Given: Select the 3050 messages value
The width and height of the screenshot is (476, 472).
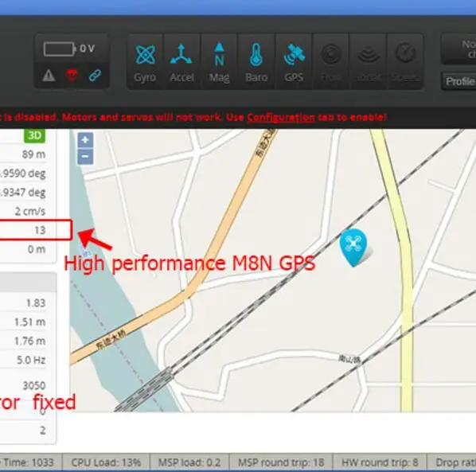Looking at the screenshot, I should 34,385.
